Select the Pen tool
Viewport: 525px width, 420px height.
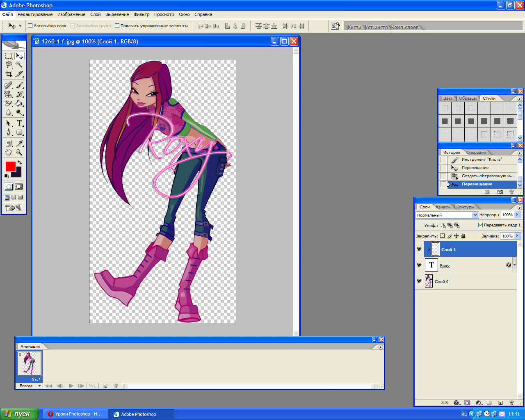point(9,132)
